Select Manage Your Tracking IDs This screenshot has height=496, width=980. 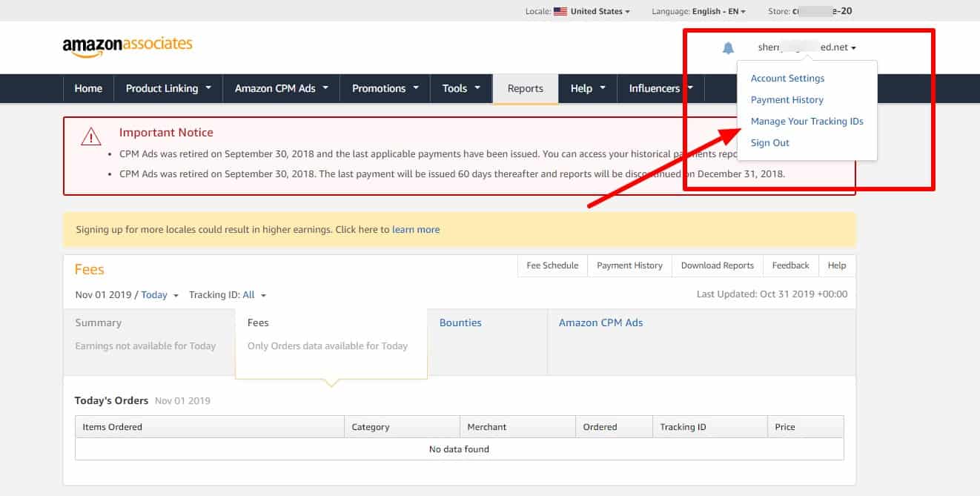coord(807,122)
